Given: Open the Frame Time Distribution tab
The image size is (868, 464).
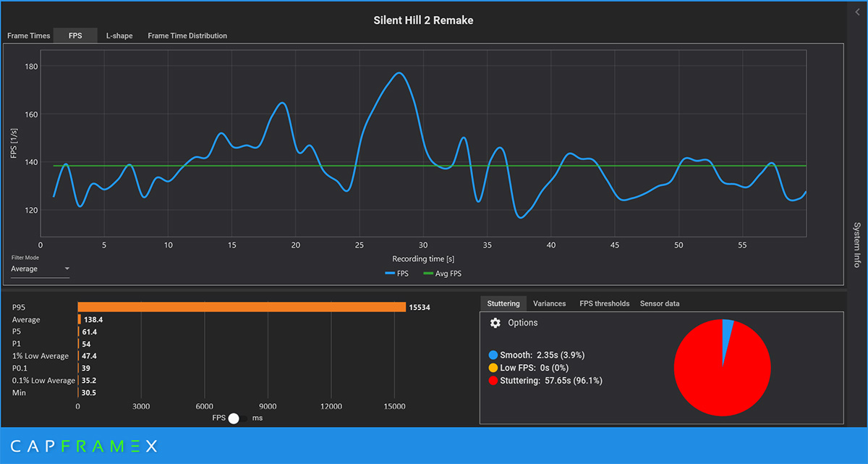Looking at the screenshot, I should [x=187, y=35].
